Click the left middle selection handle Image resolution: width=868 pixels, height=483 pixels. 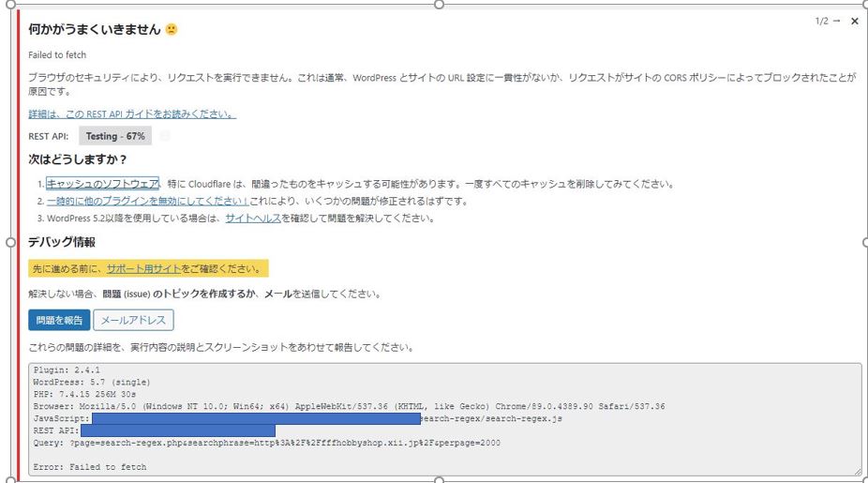[x=10, y=241]
